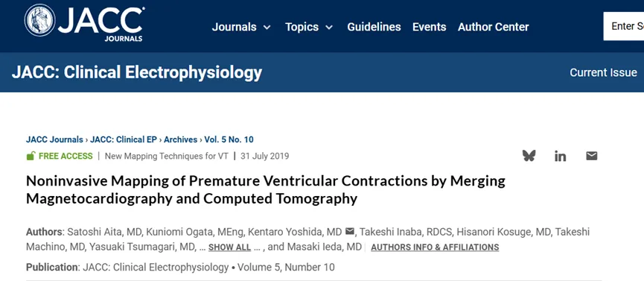Viewport: 644px width, 281px height.
Task: Navigate to JACC: Clinical EP breadcrumb
Action: pos(123,139)
